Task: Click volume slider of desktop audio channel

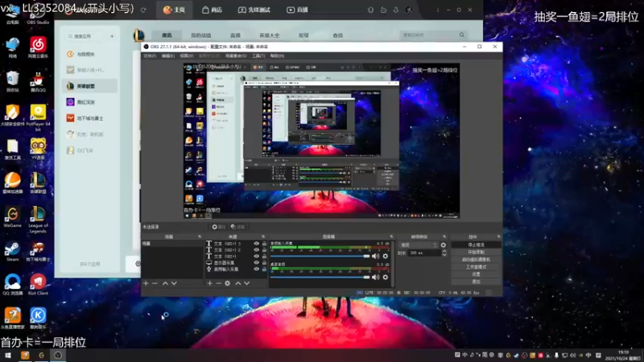Action: click(x=320, y=278)
